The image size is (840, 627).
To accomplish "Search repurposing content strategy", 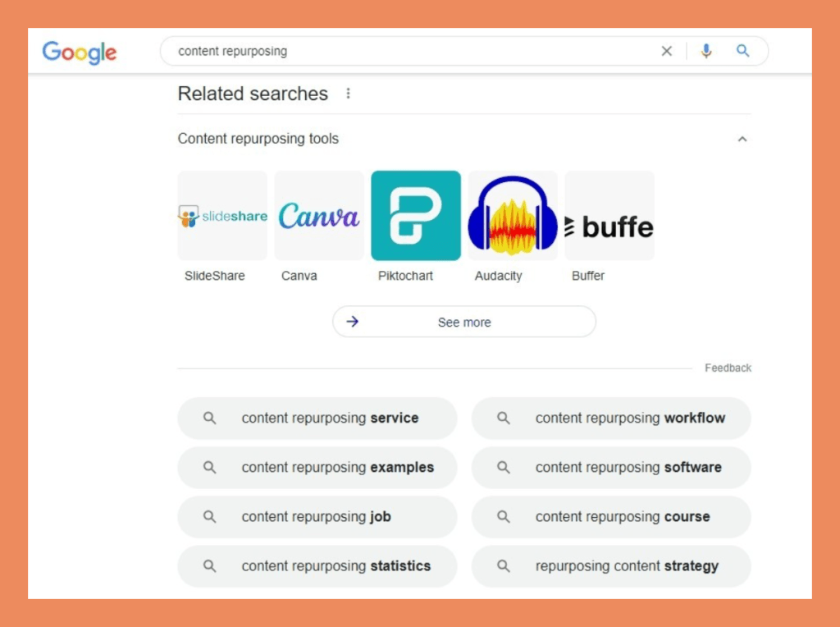I will 611,566.
